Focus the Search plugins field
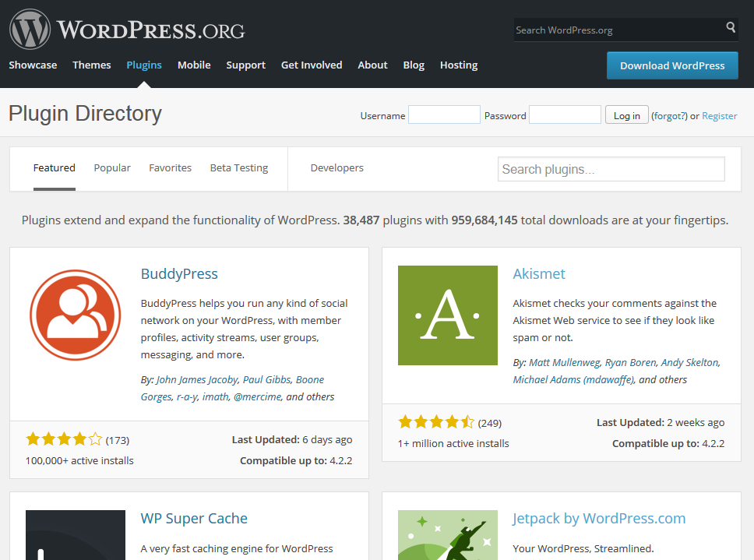754x560 pixels. click(611, 169)
